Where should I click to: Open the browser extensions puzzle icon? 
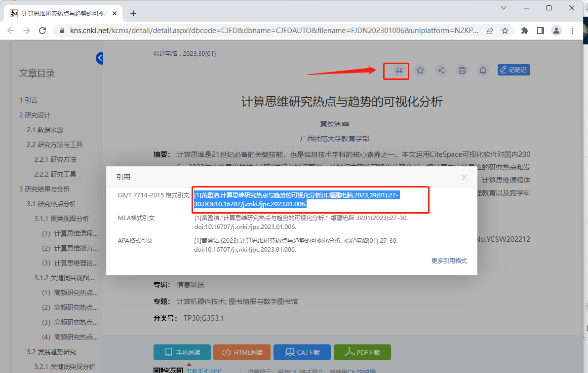(524, 30)
